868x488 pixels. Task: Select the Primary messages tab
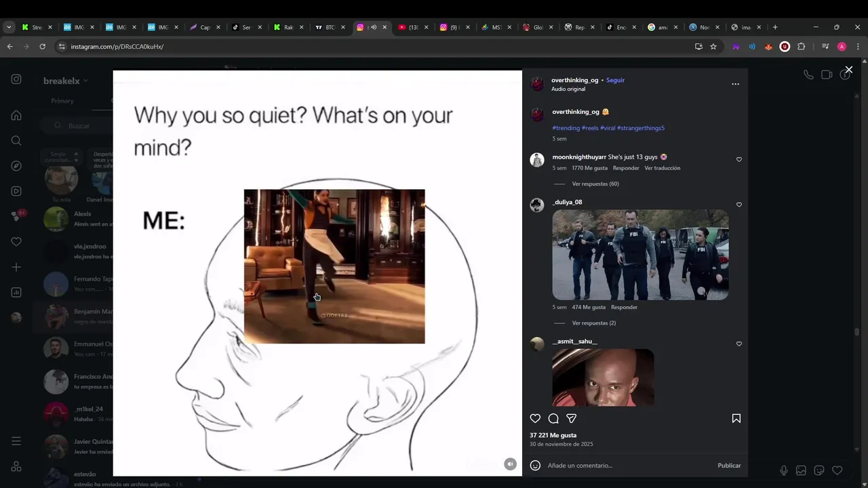tap(62, 101)
